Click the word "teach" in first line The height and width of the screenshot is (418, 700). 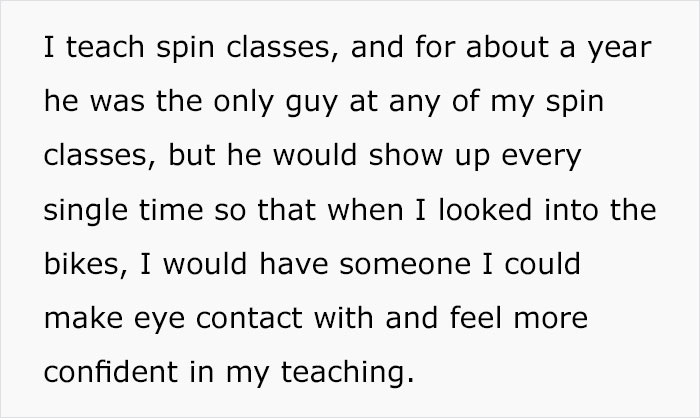pyautogui.click(x=105, y=47)
